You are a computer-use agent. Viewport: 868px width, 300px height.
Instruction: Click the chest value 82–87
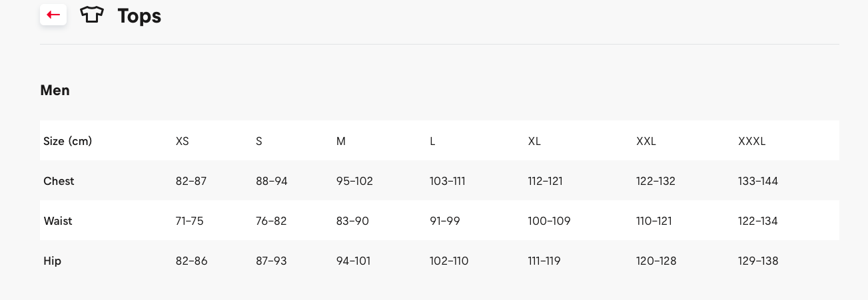pyautogui.click(x=191, y=181)
